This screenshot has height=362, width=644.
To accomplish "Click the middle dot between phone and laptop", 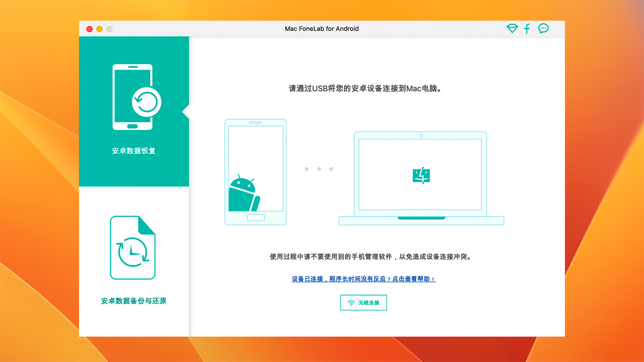I will [x=319, y=169].
